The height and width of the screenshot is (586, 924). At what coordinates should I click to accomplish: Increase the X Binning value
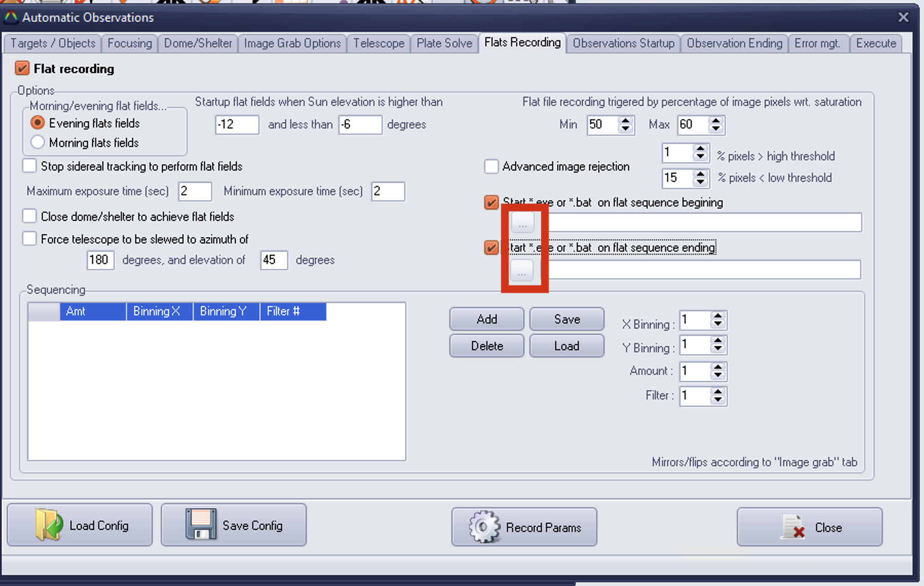pos(718,316)
